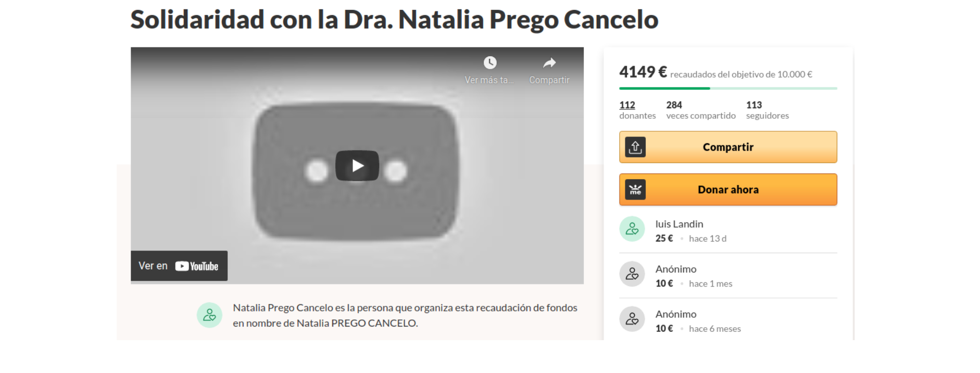Open the 112 donantes list

[637, 110]
